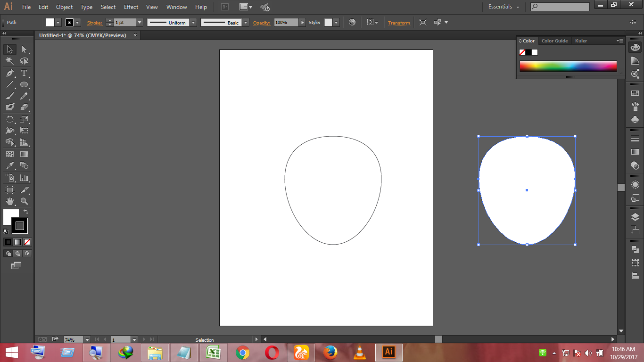Open the 74% zoom level dropdown
644x362 pixels.
click(87, 339)
